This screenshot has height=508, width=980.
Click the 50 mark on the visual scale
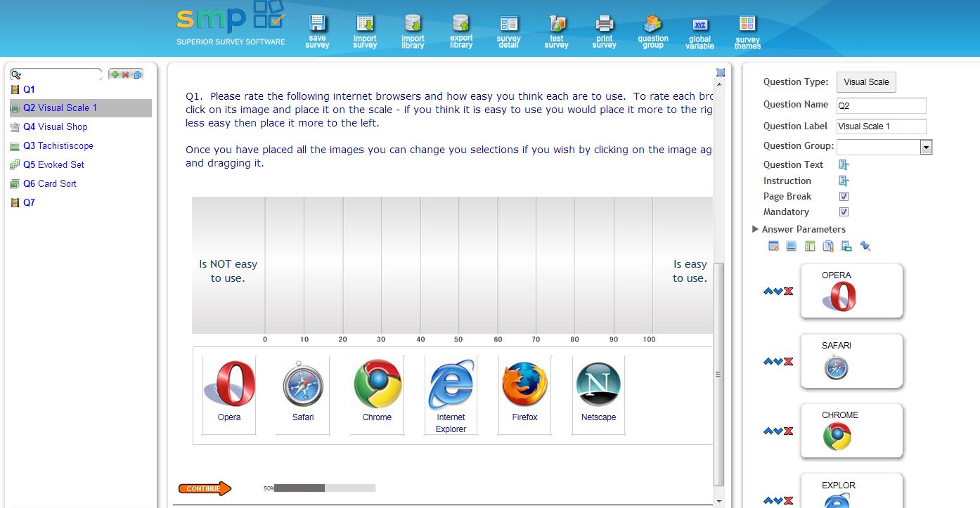(458, 339)
